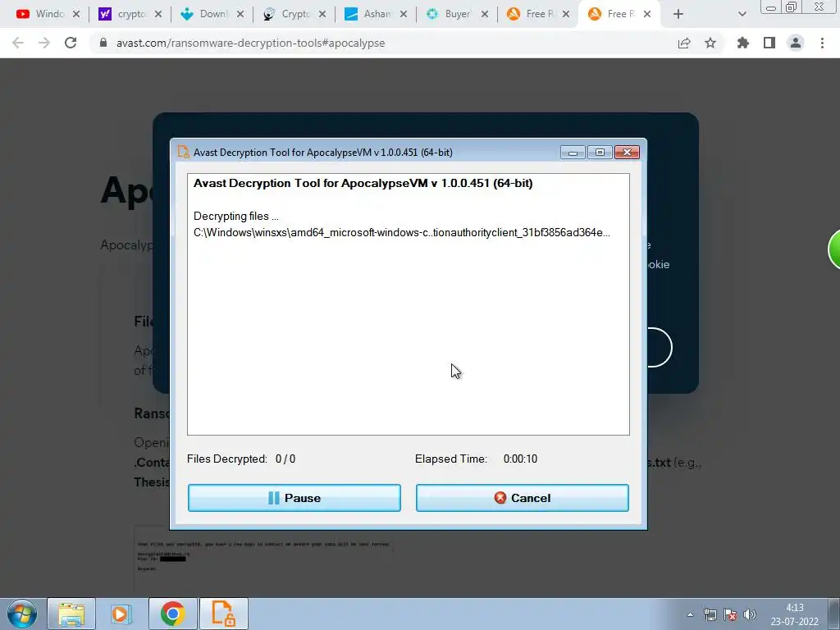Viewport: 840px width, 630px height.
Task: Minimize the Avast Decryption Tool dialog
Action: coord(572,153)
